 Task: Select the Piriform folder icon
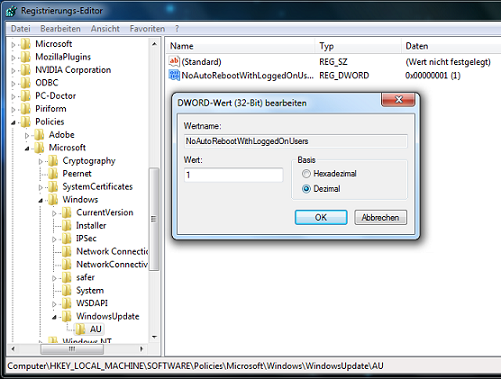pos(26,109)
